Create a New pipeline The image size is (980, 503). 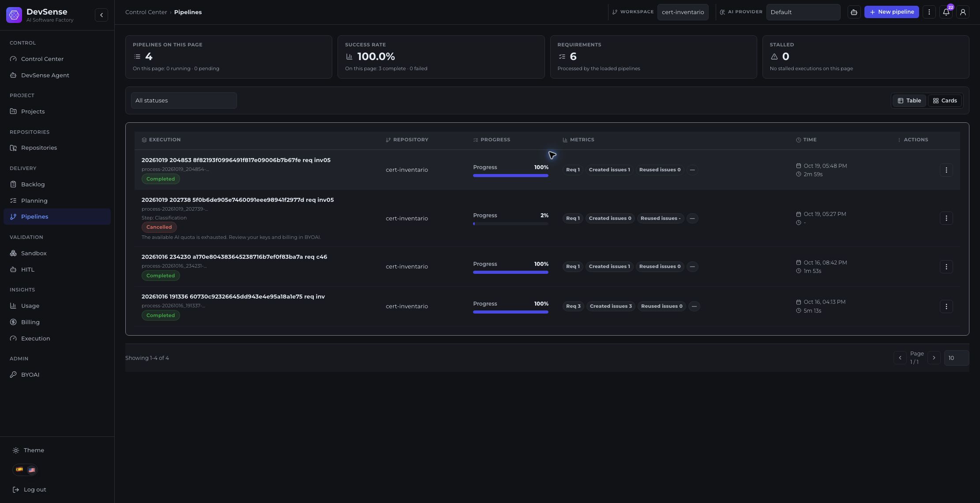(x=891, y=12)
